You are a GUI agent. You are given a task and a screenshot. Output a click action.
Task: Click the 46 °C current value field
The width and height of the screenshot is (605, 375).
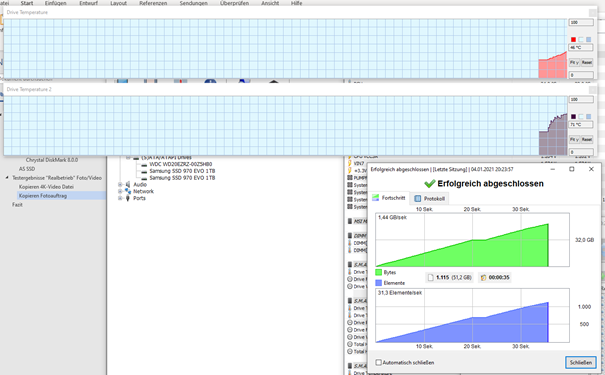[x=581, y=47]
